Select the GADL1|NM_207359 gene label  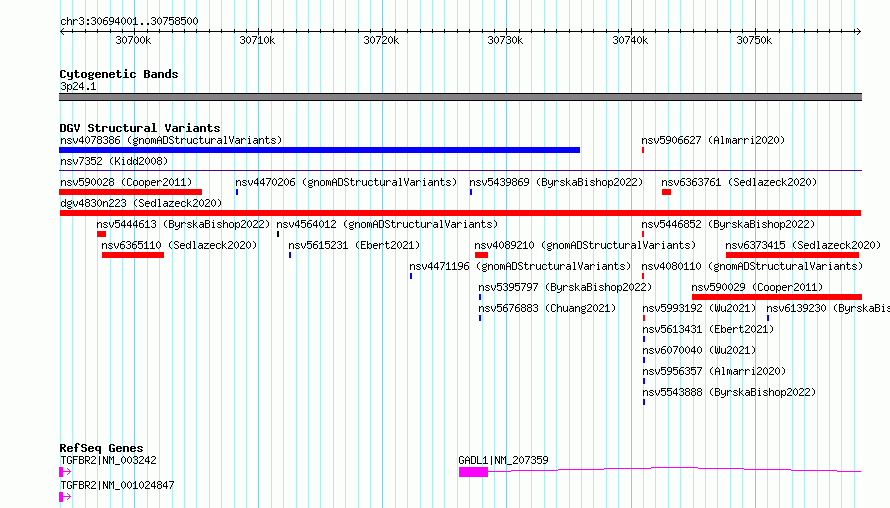(x=503, y=460)
